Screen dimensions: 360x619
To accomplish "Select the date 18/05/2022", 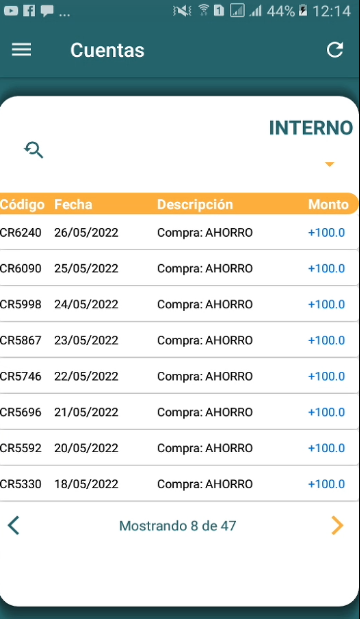I will pyautogui.click(x=86, y=484).
